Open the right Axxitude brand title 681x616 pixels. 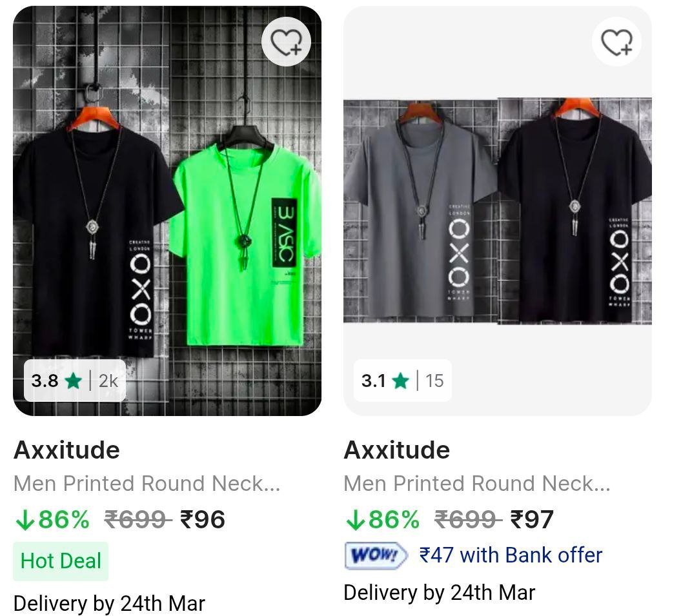pyautogui.click(x=396, y=450)
